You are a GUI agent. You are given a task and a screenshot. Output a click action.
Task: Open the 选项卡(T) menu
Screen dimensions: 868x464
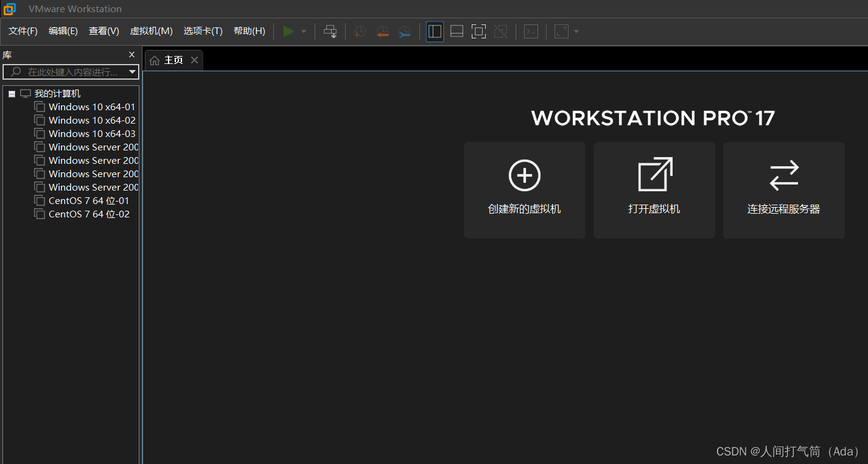(203, 31)
